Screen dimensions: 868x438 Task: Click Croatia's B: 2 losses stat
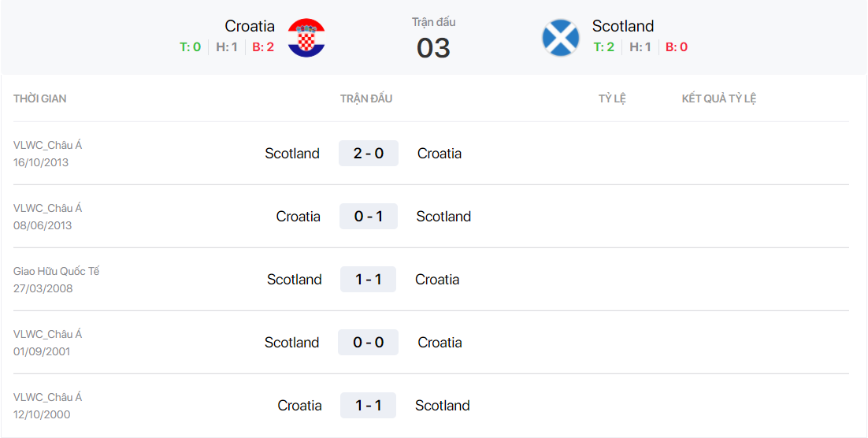[x=263, y=47]
